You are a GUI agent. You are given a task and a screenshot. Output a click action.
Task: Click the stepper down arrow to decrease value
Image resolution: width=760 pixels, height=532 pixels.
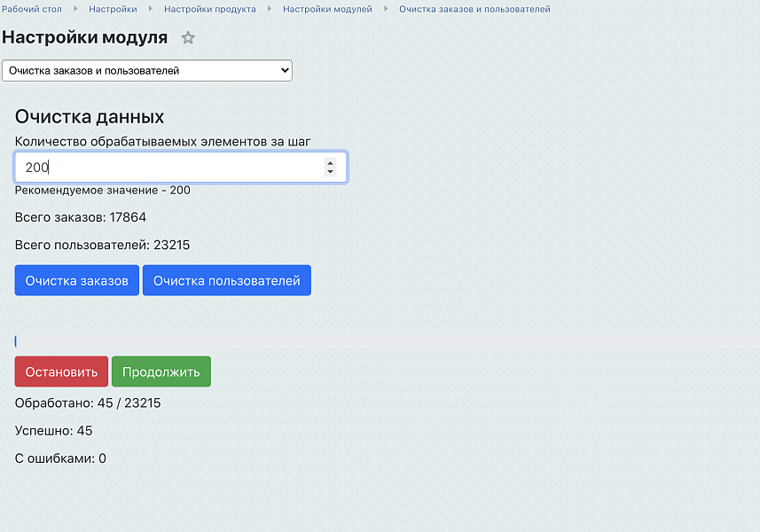point(331,172)
